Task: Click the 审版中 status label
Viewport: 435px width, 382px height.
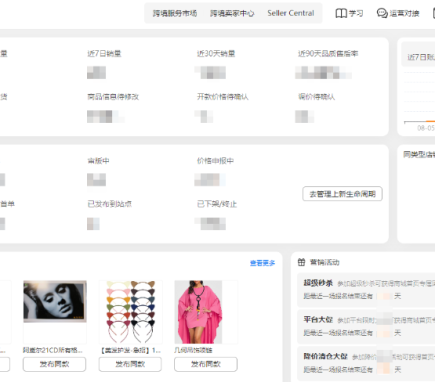Action: [98, 161]
